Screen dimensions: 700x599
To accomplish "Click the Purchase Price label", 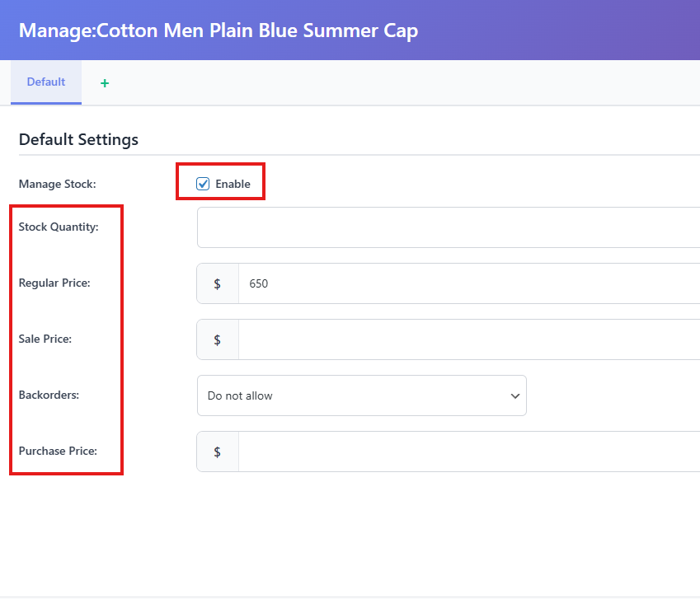I will pos(58,451).
